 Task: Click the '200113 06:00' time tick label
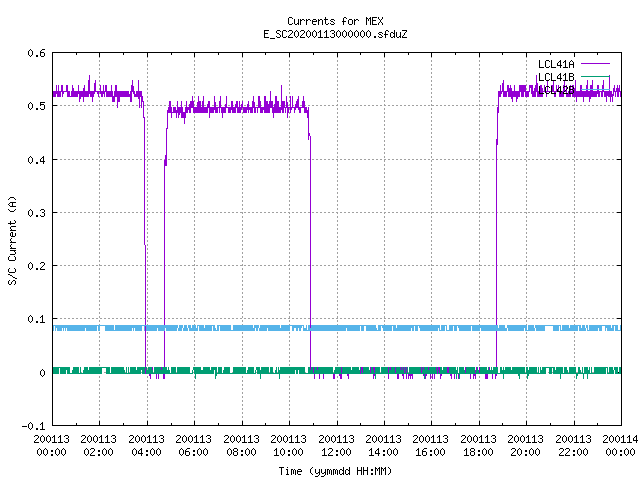click(193, 445)
